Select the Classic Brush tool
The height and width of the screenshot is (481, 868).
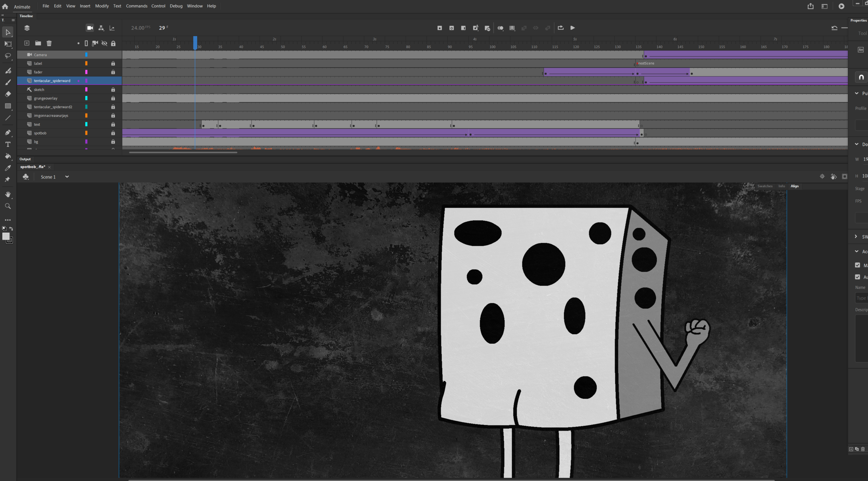[x=8, y=82]
